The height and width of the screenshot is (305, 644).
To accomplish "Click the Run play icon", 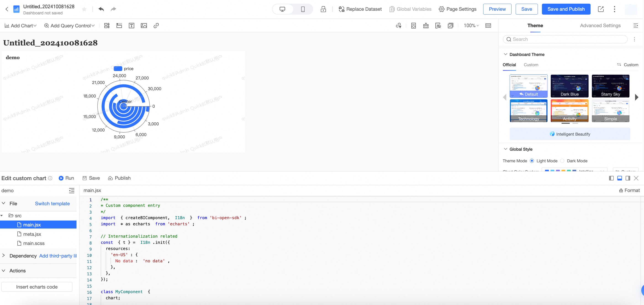I will coord(61,178).
